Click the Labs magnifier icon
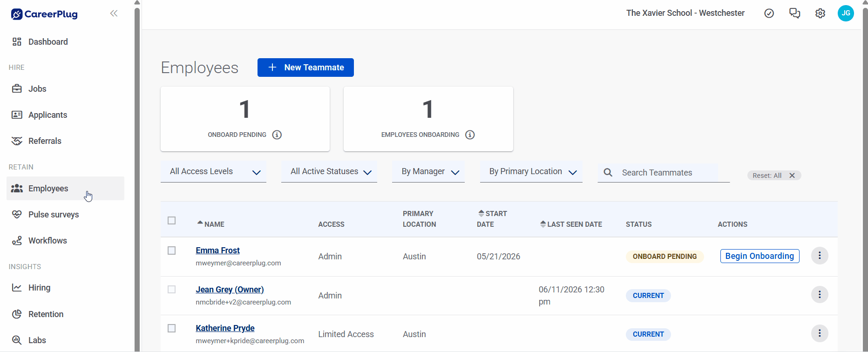 pos(17,340)
